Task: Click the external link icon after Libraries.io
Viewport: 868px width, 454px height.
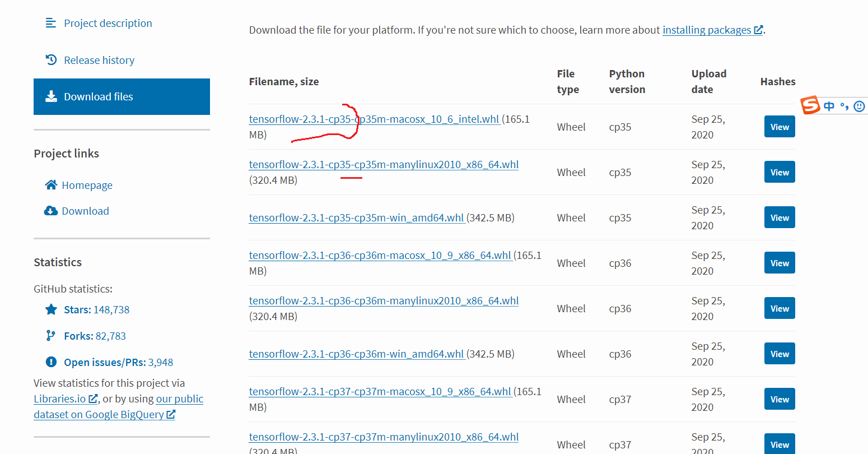Action: click(x=93, y=399)
